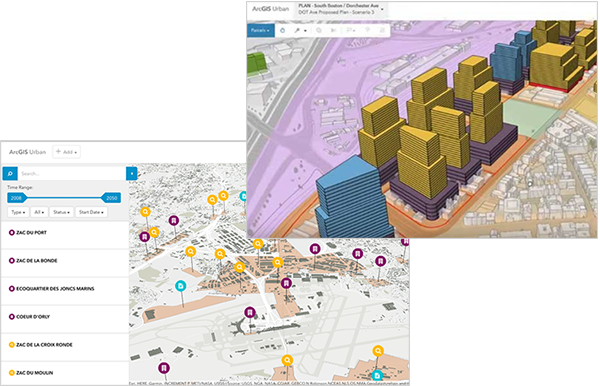The height and width of the screenshot is (386, 600).
Task: Click the purple building marker near Coeur d'Orly
Action: pos(249,312)
